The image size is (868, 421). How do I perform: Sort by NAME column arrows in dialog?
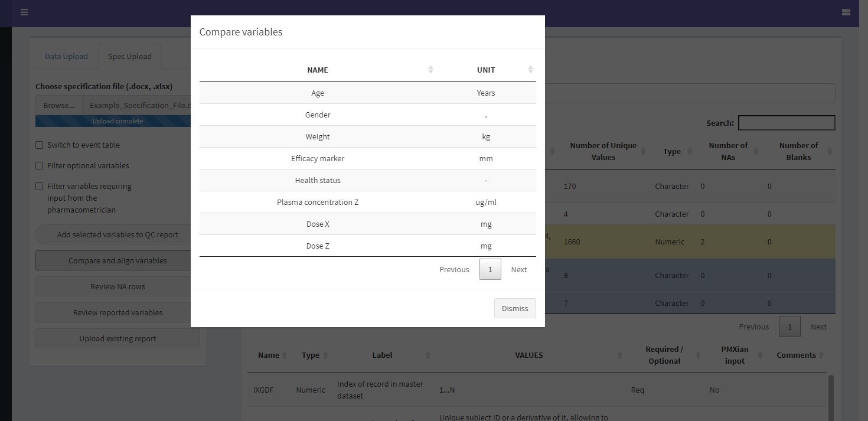coord(430,70)
